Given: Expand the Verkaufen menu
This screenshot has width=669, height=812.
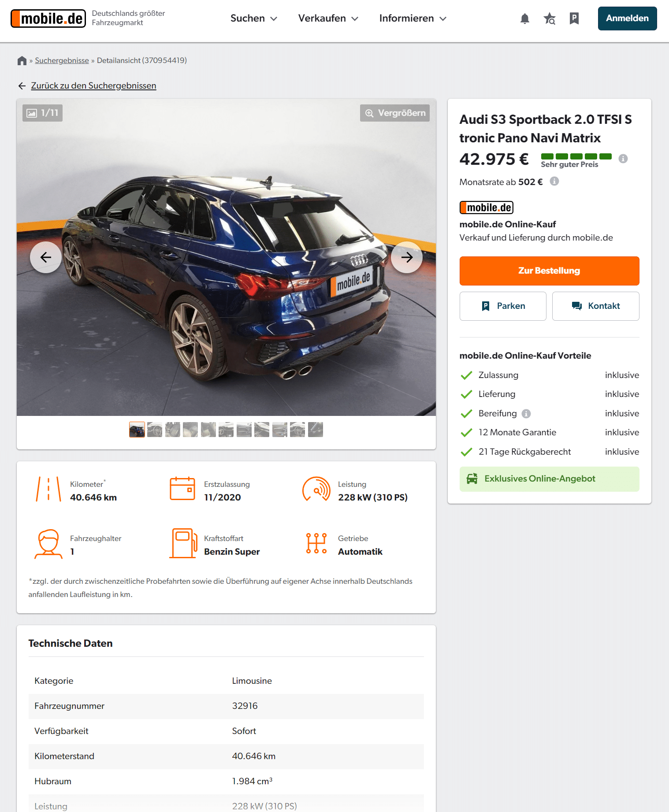Looking at the screenshot, I should click(328, 19).
